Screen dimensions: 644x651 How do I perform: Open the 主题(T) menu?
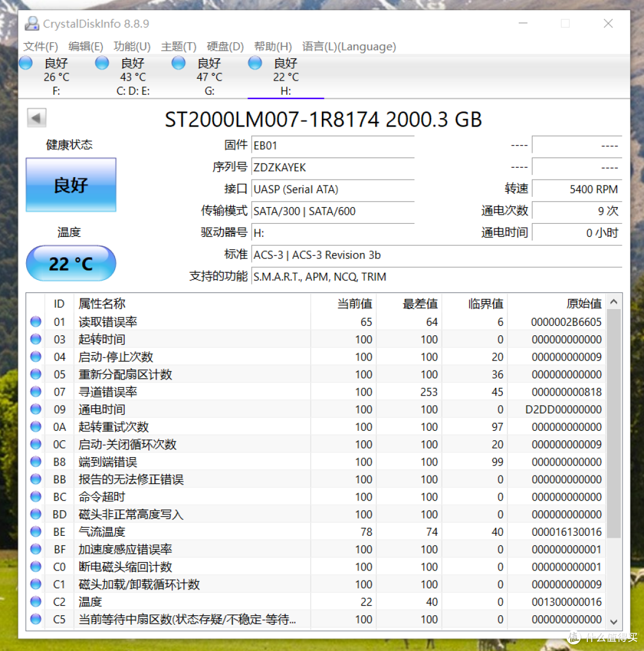point(178,46)
